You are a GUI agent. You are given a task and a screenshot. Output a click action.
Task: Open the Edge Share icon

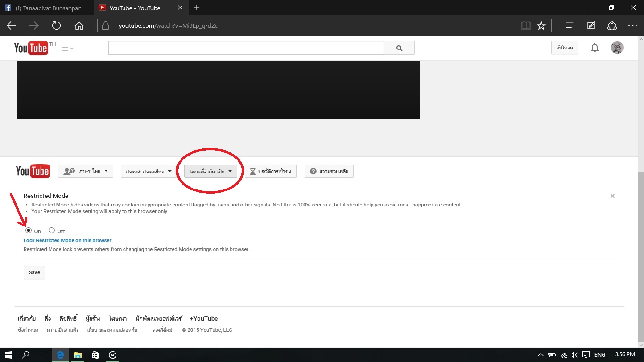coord(612,26)
